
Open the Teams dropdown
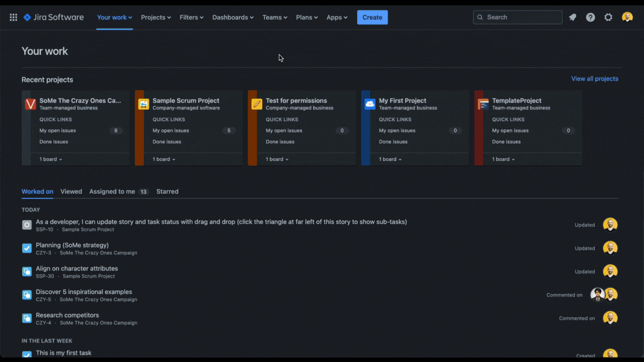tap(275, 17)
